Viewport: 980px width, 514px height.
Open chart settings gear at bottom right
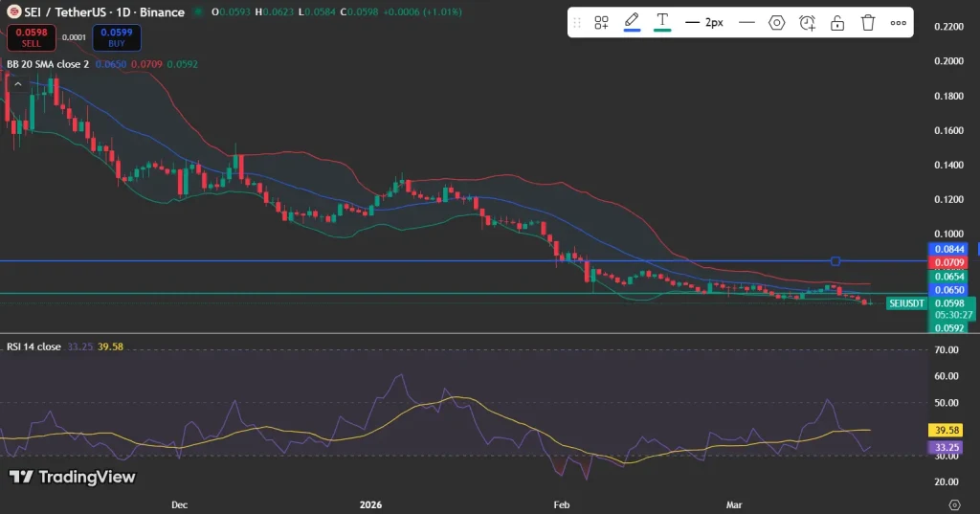click(954, 504)
